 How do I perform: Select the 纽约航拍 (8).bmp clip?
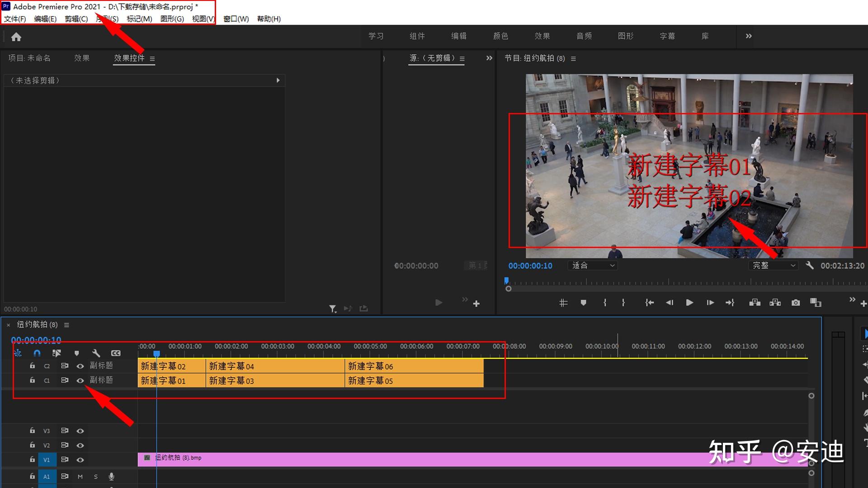pyautogui.click(x=473, y=460)
